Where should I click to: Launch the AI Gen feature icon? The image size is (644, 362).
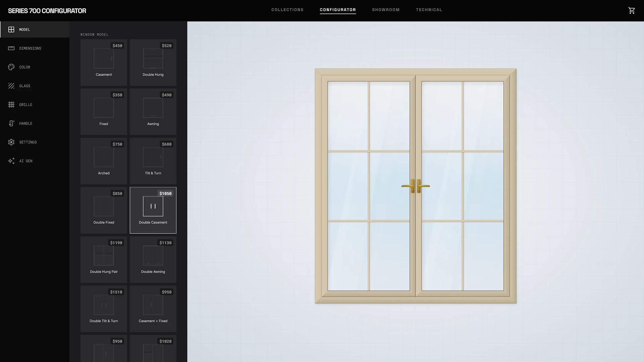(11, 161)
